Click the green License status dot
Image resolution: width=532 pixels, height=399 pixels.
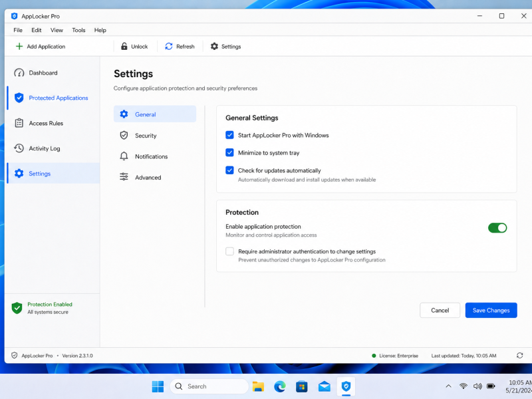(x=374, y=356)
